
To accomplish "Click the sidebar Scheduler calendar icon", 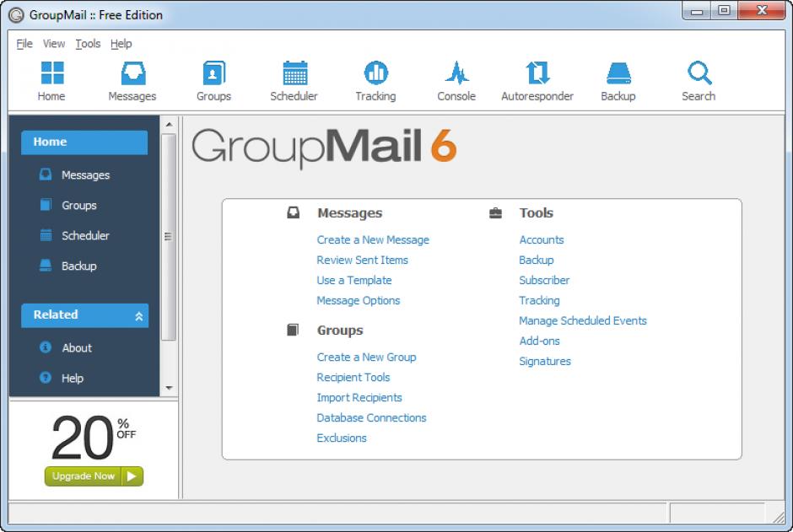I will tap(46, 235).
